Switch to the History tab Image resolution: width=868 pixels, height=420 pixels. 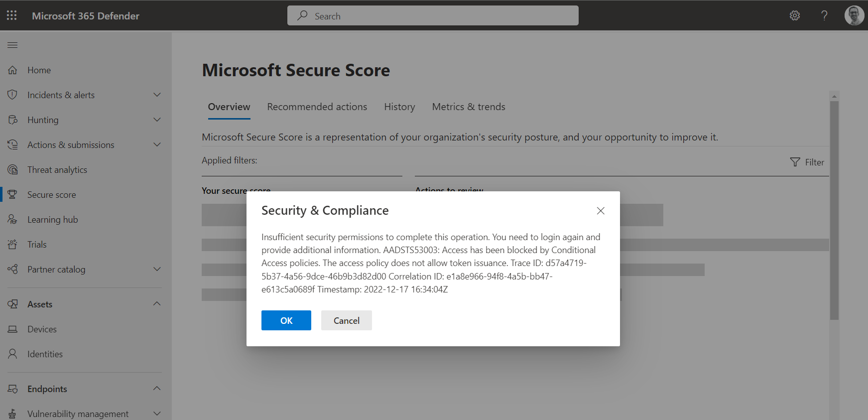[x=399, y=107]
